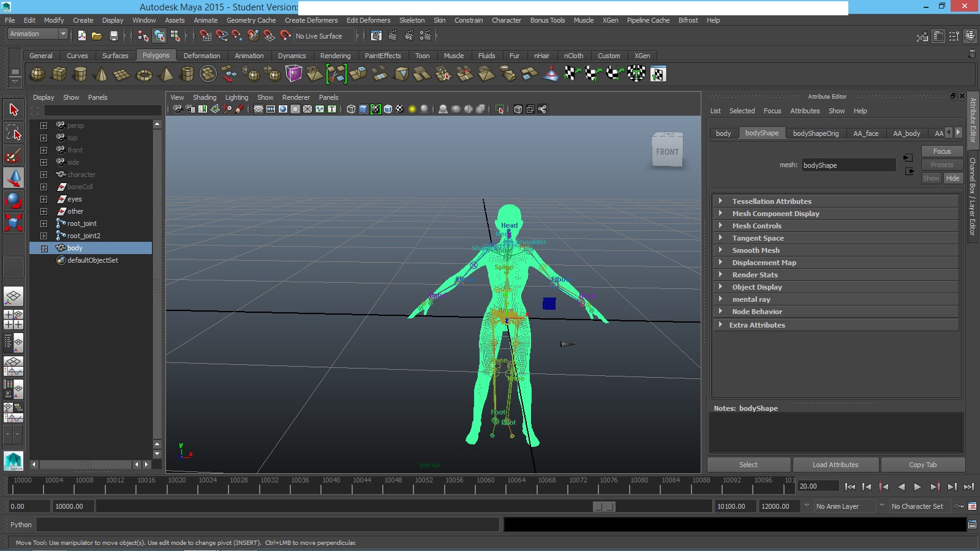The image size is (980, 551).
Task: Create a polygon cone from shelf
Action: (101, 74)
